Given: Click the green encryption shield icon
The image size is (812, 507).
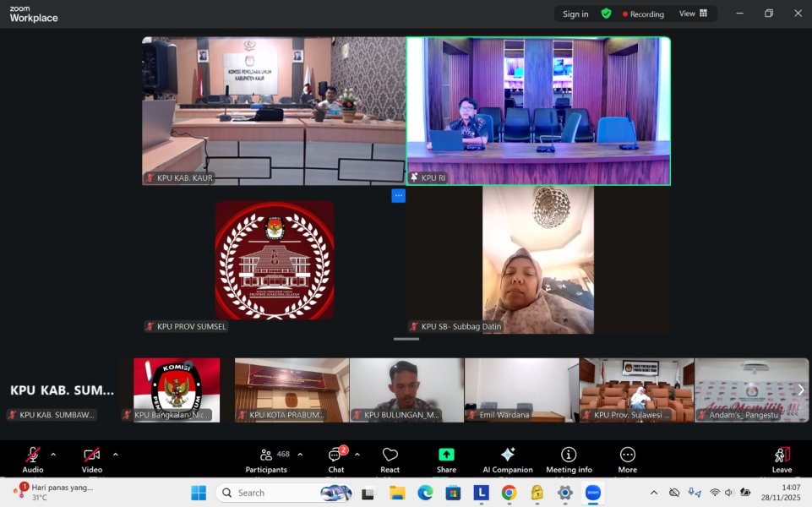Looking at the screenshot, I should click(606, 14).
